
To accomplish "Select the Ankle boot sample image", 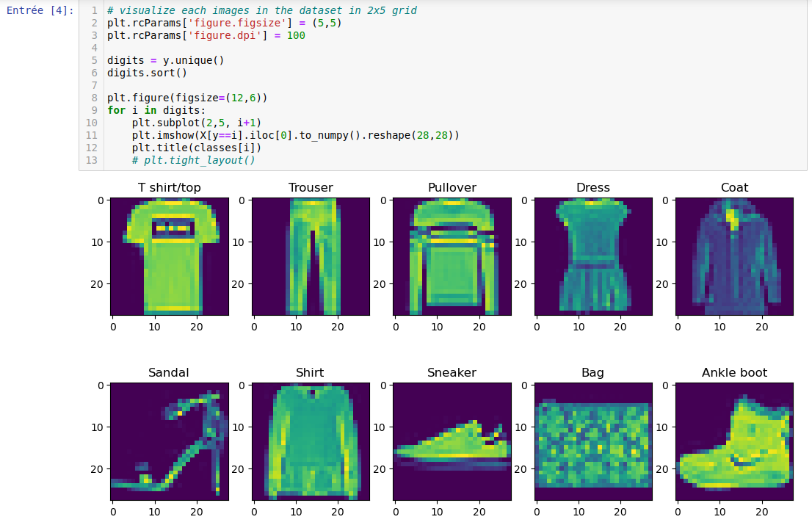I will tap(734, 441).
